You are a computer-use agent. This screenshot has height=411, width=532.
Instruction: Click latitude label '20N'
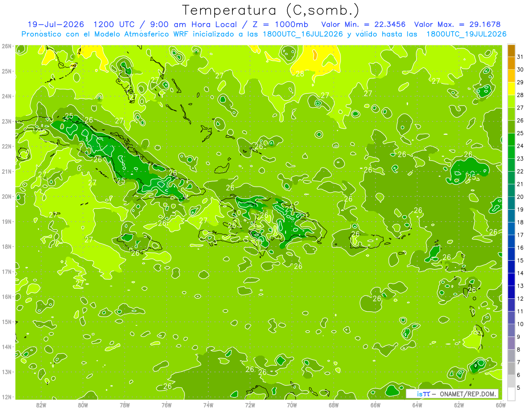point(7,196)
